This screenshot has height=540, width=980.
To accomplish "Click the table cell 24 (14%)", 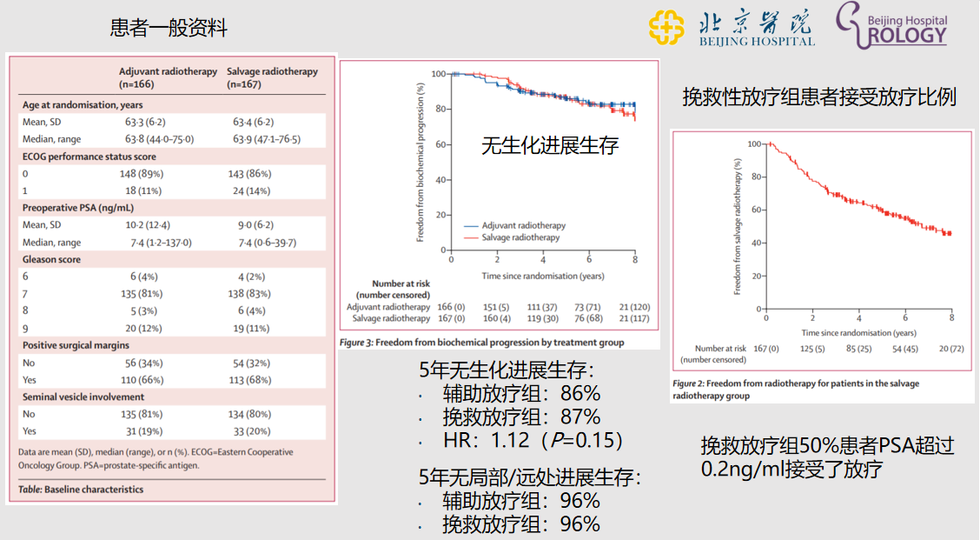I will tap(251, 190).
